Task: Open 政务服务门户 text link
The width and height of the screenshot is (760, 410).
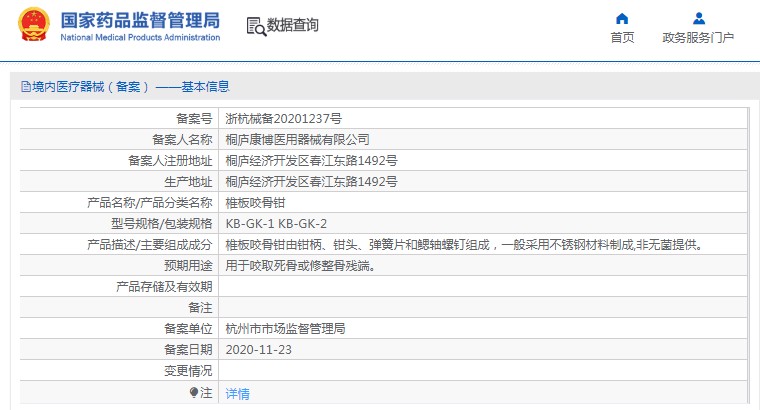Action: pos(698,38)
